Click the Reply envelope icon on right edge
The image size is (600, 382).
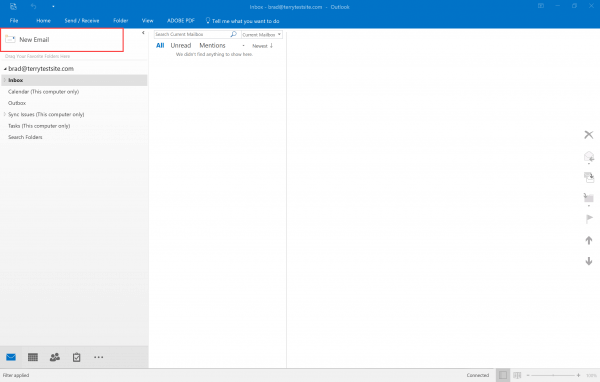click(x=589, y=156)
